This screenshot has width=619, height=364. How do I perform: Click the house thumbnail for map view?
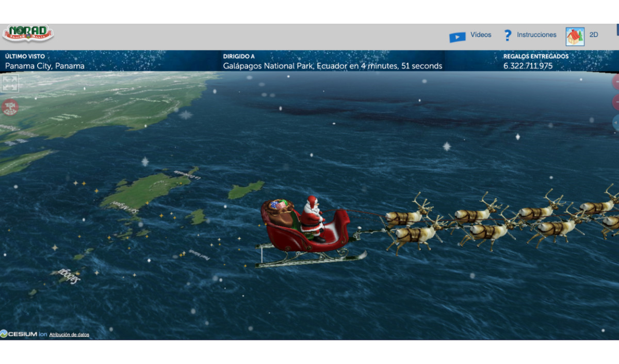(575, 36)
